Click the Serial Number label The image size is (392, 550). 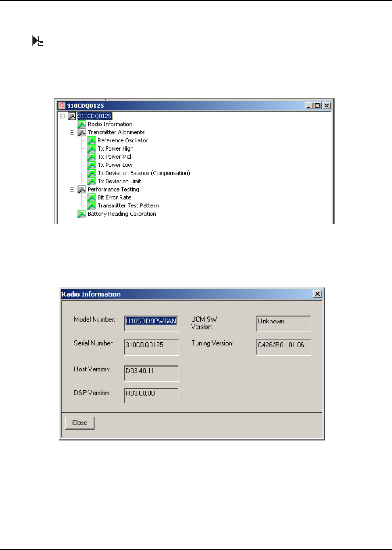(x=94, y=343)
